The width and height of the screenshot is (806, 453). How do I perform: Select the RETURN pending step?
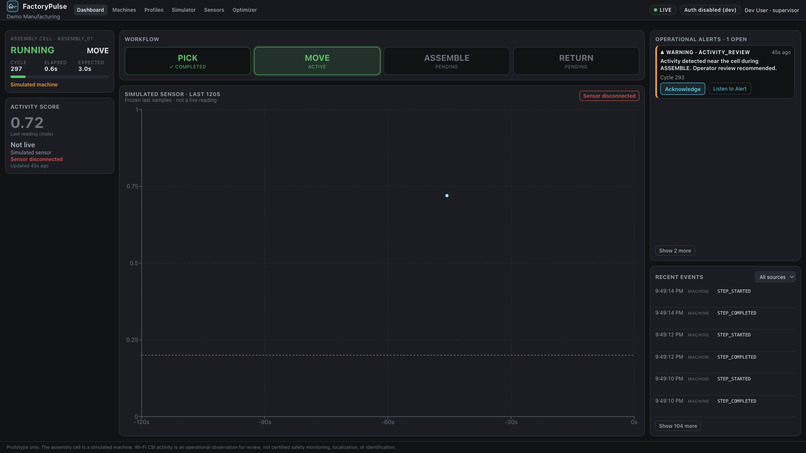pos(576,61)
